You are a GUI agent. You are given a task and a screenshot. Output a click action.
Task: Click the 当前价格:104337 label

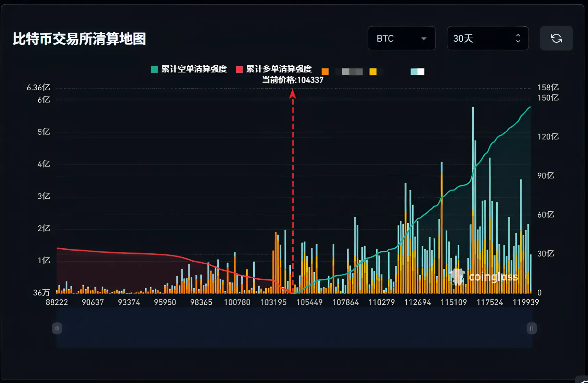click(293, 80)
